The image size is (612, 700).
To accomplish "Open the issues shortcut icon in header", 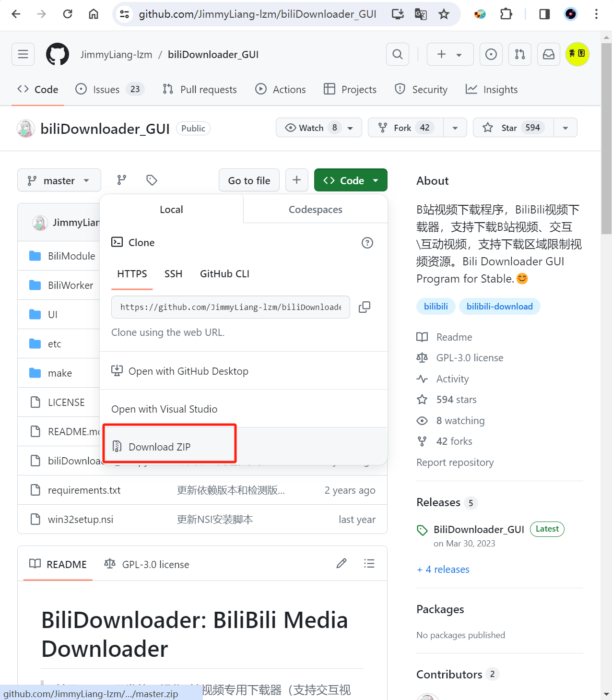I will [491, 54].
